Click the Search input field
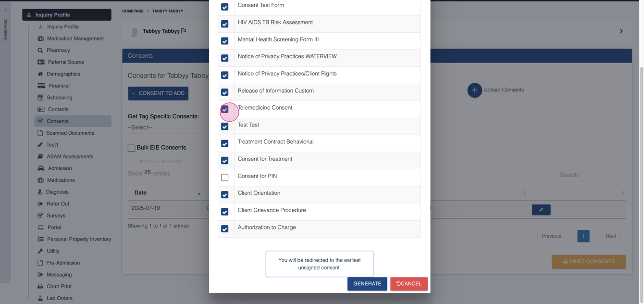Screen dimensions: 644x304 click(604, 175)
